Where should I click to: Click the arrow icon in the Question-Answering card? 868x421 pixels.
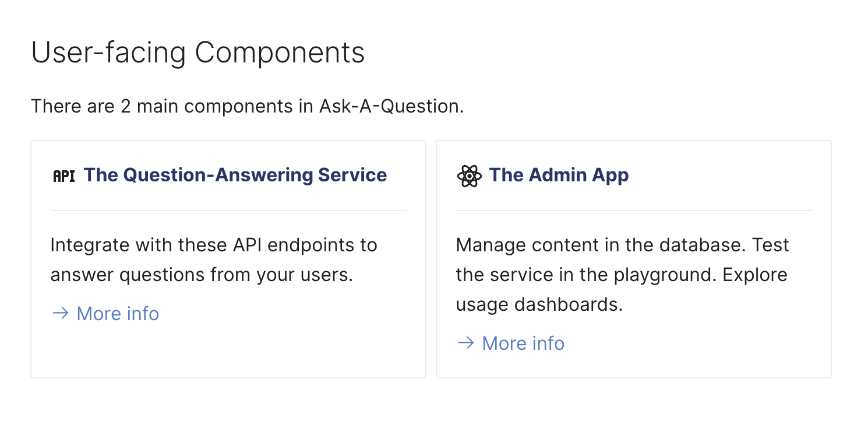(x=60, y=314)
